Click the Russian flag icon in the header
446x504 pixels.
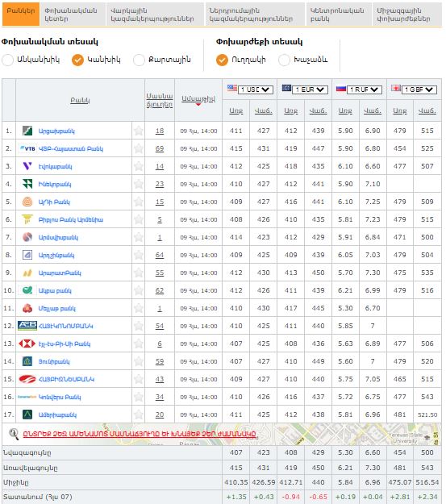click(341, 89)
